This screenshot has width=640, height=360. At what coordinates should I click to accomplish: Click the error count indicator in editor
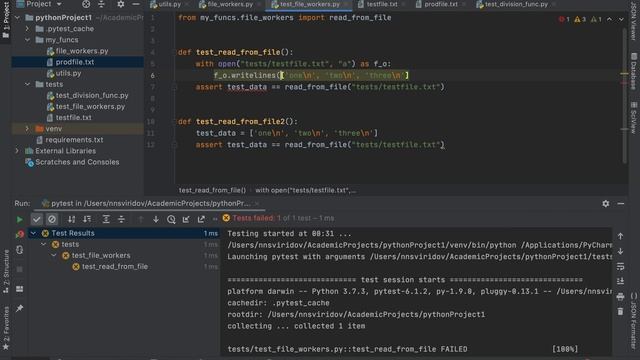(x=564, y=19)
